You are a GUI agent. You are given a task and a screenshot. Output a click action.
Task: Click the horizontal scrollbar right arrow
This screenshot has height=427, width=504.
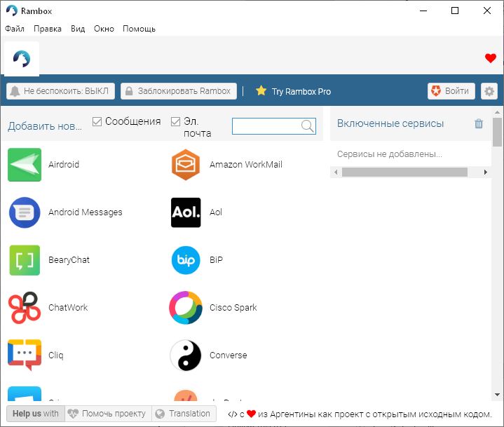[485, 172]
